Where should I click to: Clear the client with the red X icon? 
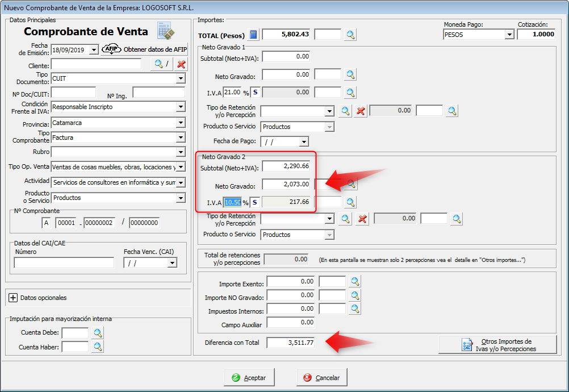coord(181,64)
